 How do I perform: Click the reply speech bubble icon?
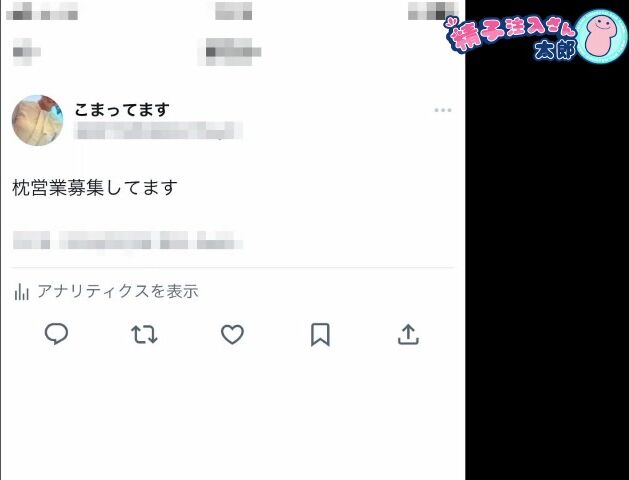[x=56, y=334]
